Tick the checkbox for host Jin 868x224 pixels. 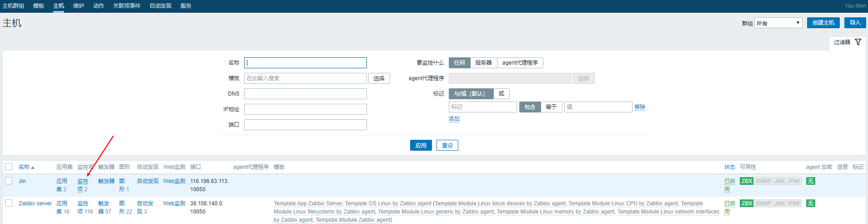point(9,181)
